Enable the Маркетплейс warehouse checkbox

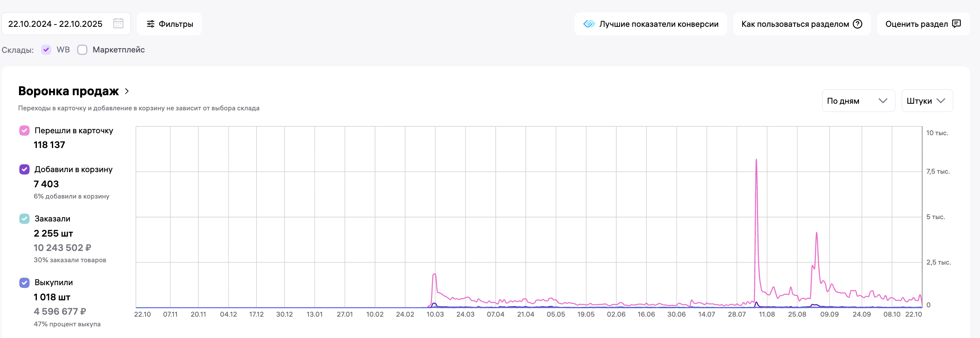pos(82,50)
